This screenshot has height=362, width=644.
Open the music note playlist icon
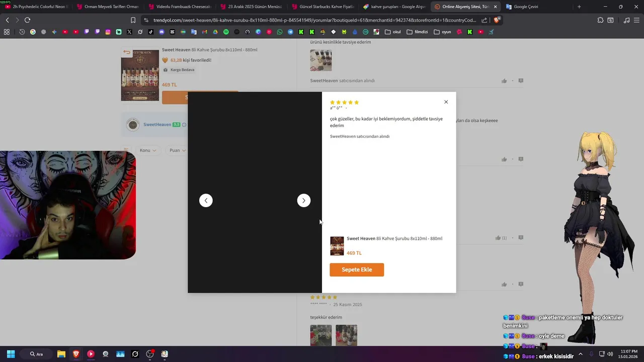(x=626, y=20)
